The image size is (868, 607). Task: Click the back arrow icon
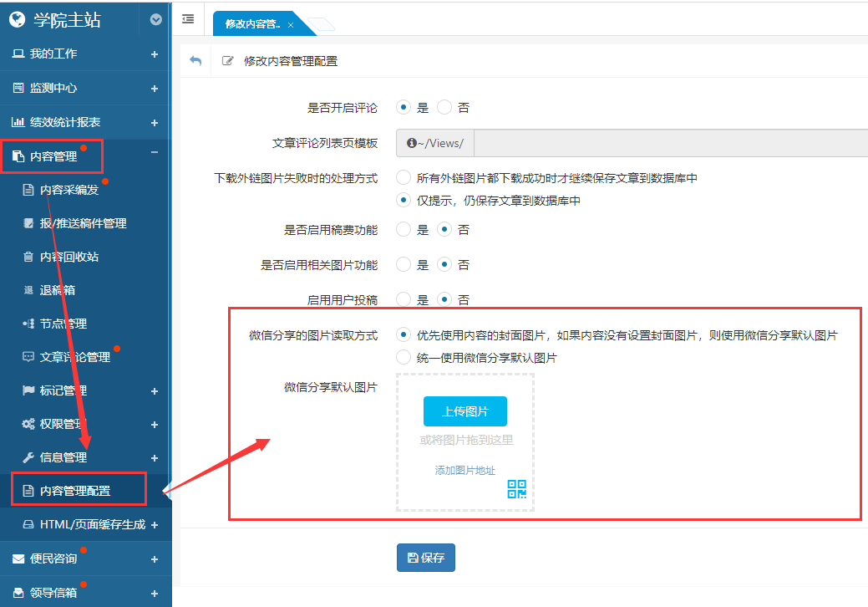pyautogui.click(x=195, y=61)
